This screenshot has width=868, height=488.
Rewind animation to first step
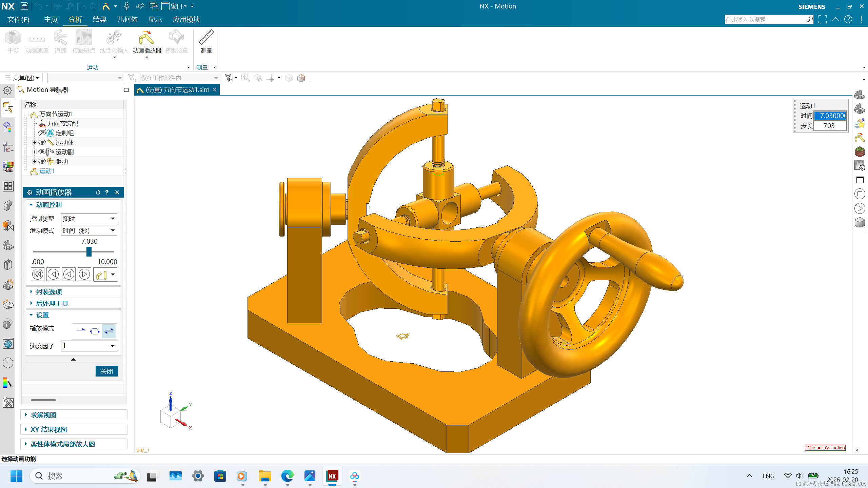(38, 274)
